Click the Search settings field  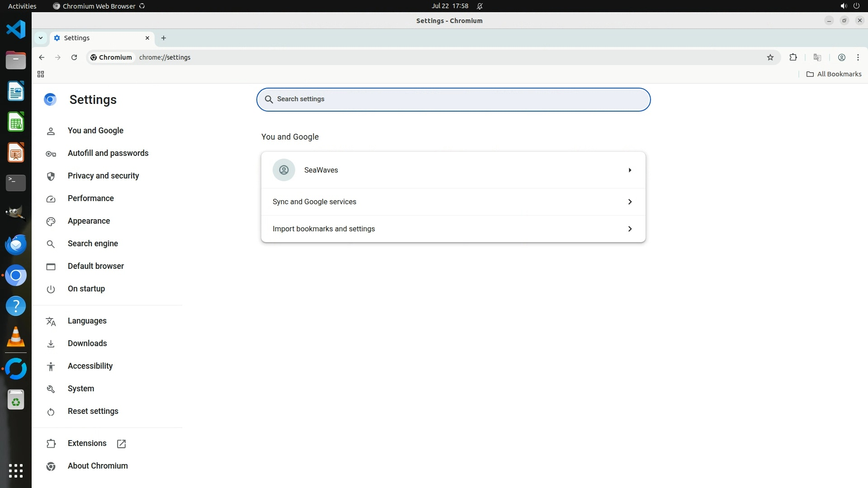(453, 99)
